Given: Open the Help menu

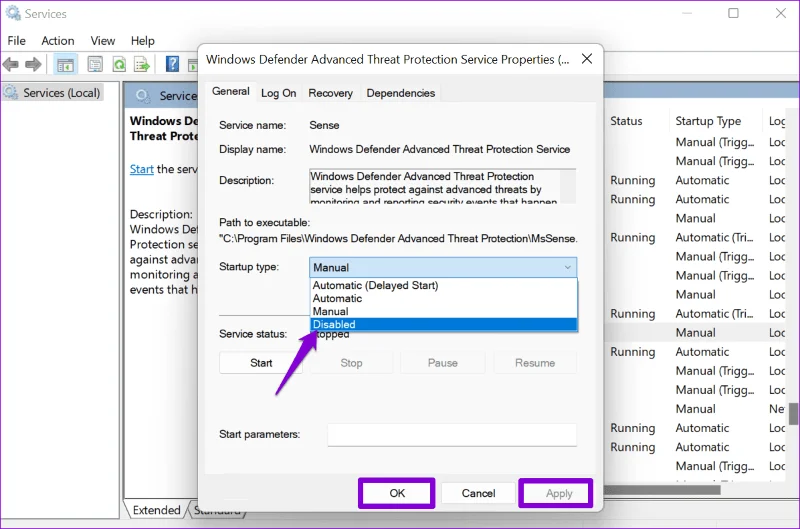Looking at the screenshot, I should click(x=142, y=41).
